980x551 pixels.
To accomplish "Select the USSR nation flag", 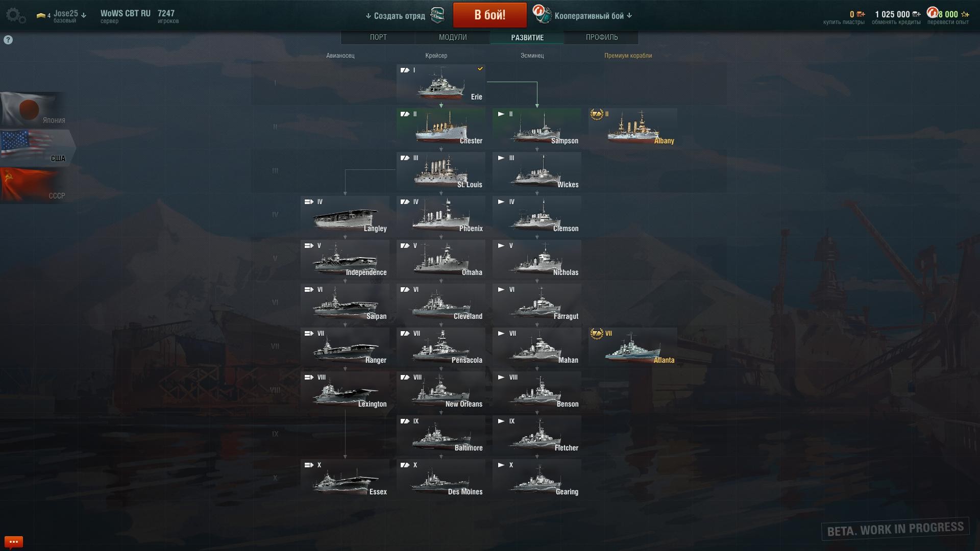I will coord(34,185).
